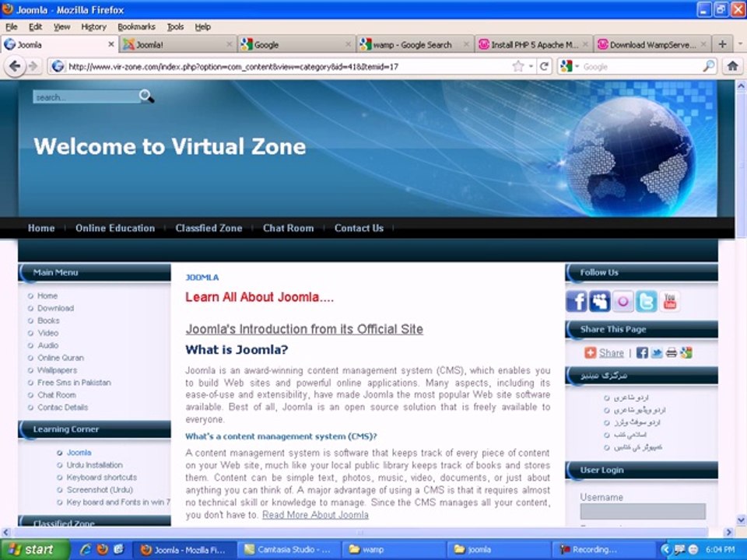Open the MySpace icon under Follow Us
Image resolution: width=747 pixels, height=560 pixels.
click(600, 302)
